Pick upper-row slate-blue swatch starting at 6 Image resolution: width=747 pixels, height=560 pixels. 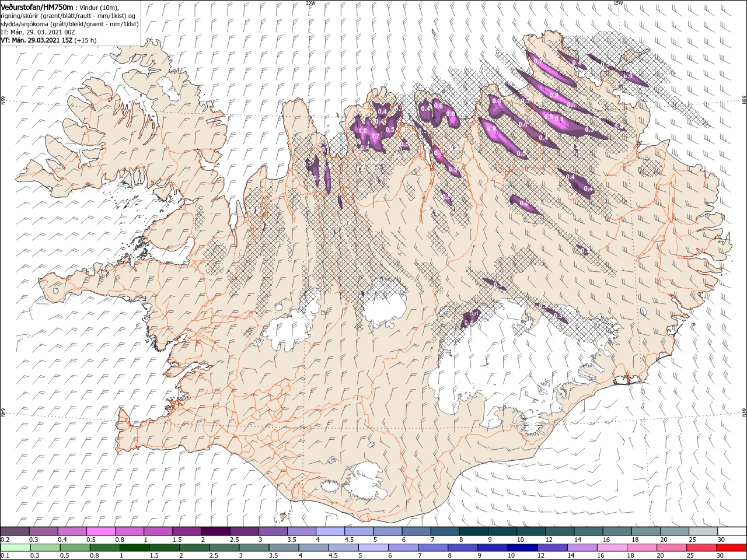[416, 531]
